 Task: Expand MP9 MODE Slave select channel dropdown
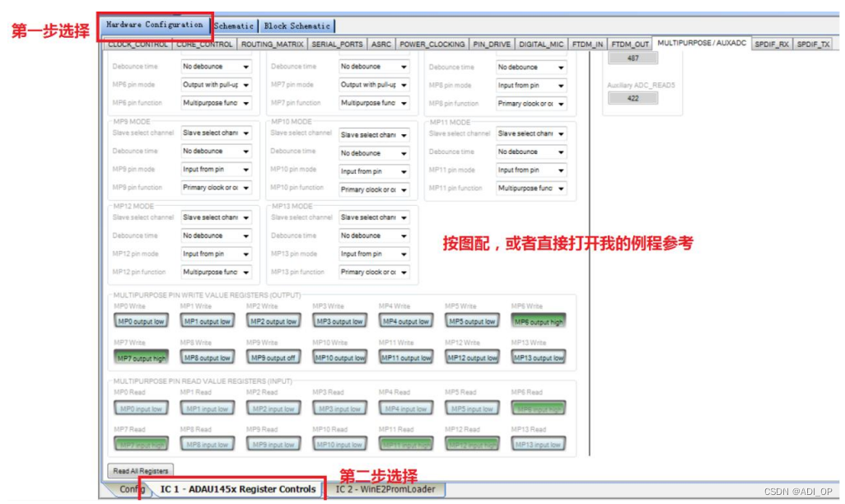tap(216, 133)
